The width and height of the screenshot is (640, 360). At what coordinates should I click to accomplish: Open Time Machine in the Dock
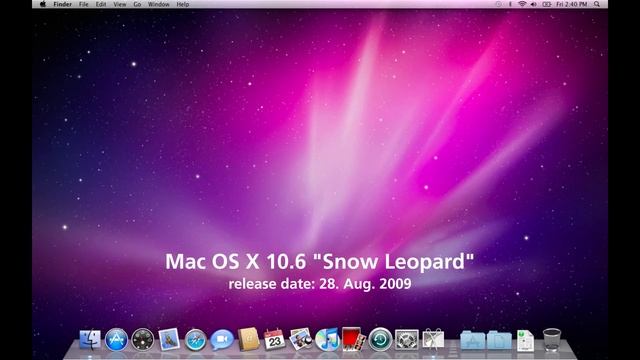[x=380, y=340]
